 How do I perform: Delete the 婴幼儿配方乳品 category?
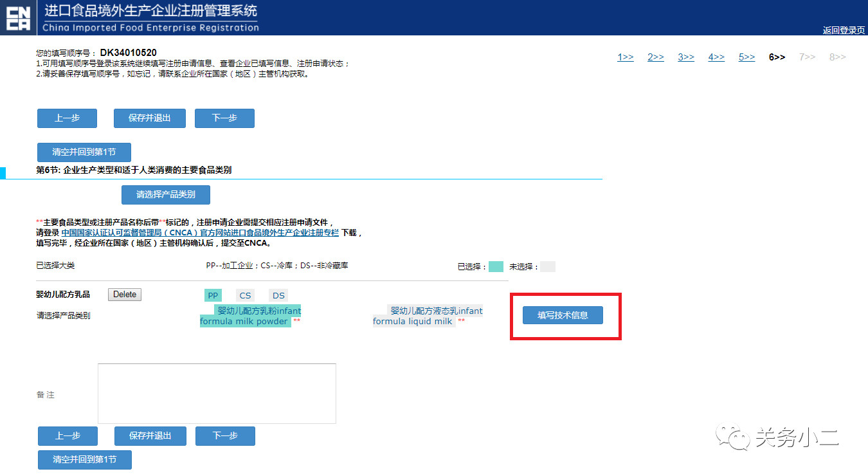click(124, 295)
